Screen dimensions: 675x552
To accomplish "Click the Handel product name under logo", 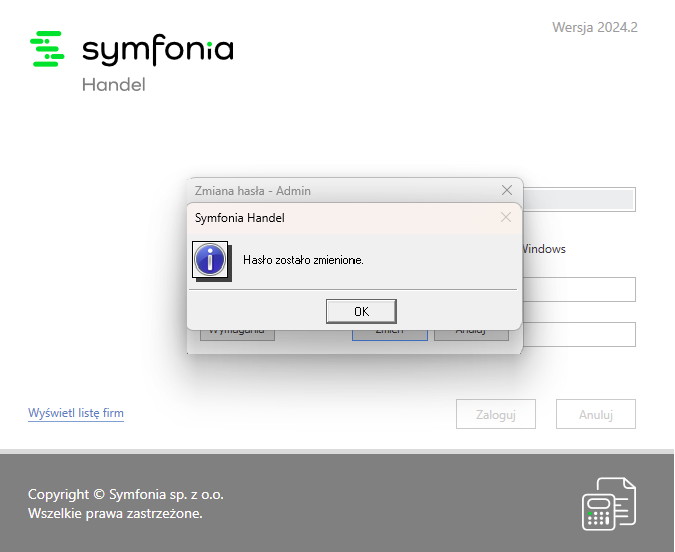I will [x=114, y=84].
